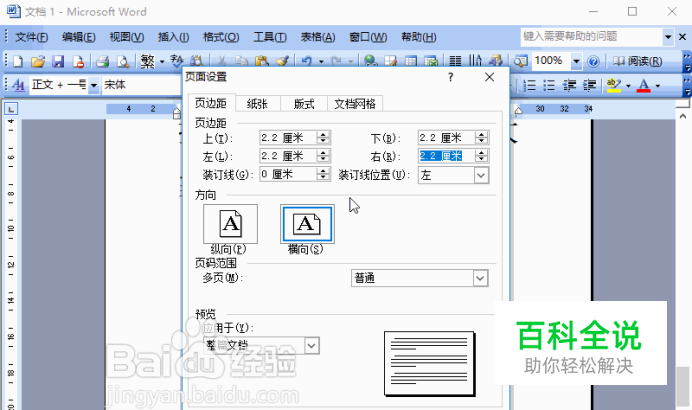Run the spelling and grammar check icon

[177, 60]
